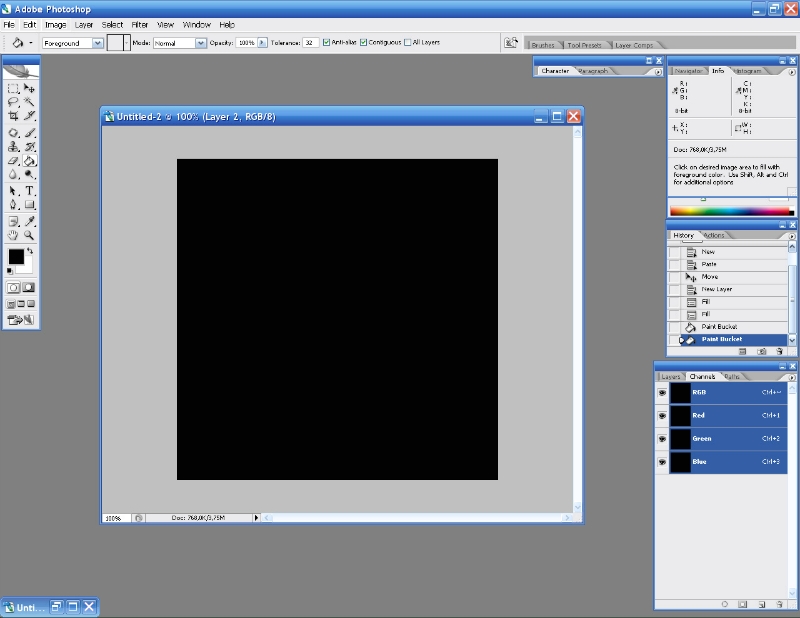The height and width of the screenshot is (618, 800).
Task: Click the Move history state
Action: (x=709, y=277)
